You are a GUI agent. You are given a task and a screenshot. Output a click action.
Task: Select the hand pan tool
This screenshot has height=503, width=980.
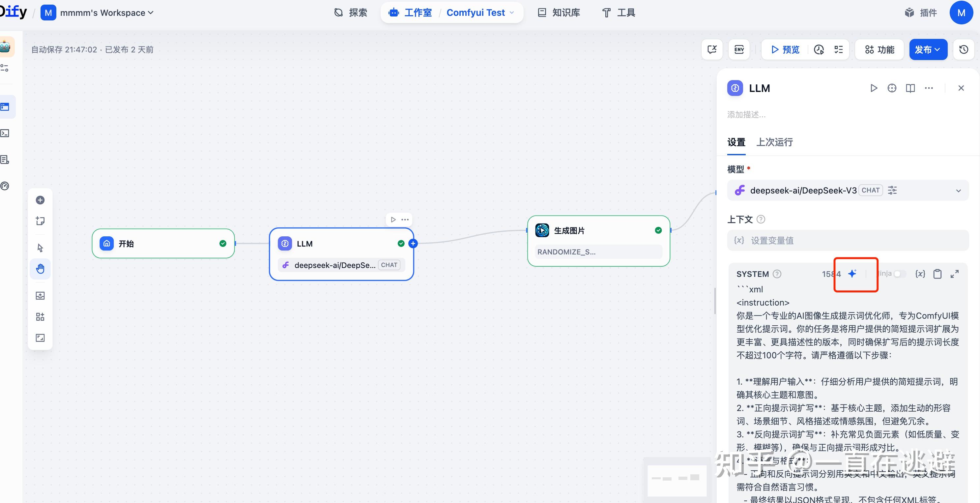coord(40,269)
